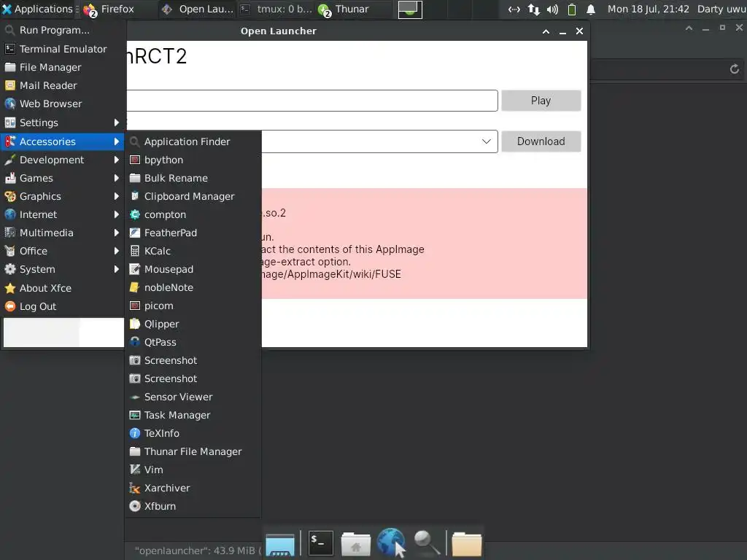The height and width of the screenshot is (560, 747).
Task: Click the terminal dock icon
Action: click(x=321, y=542)
